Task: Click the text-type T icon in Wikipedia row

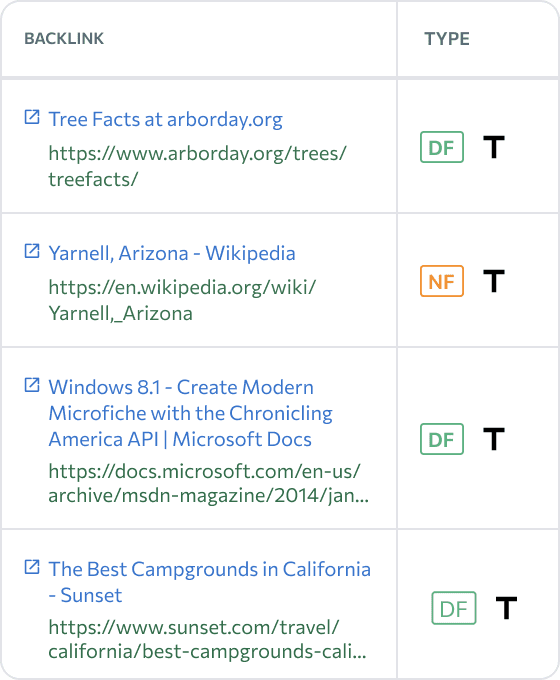Action: coord(494,281)
